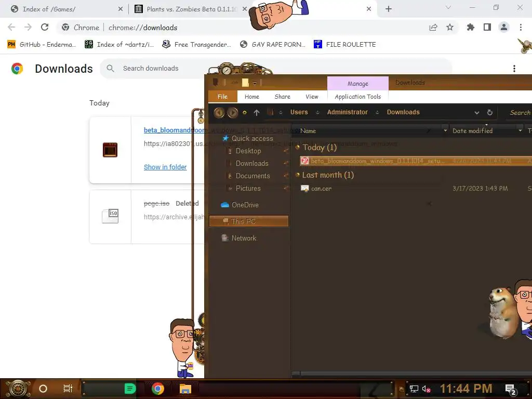
Task: Open the Home ribbon tab
Action: (252, 97)
